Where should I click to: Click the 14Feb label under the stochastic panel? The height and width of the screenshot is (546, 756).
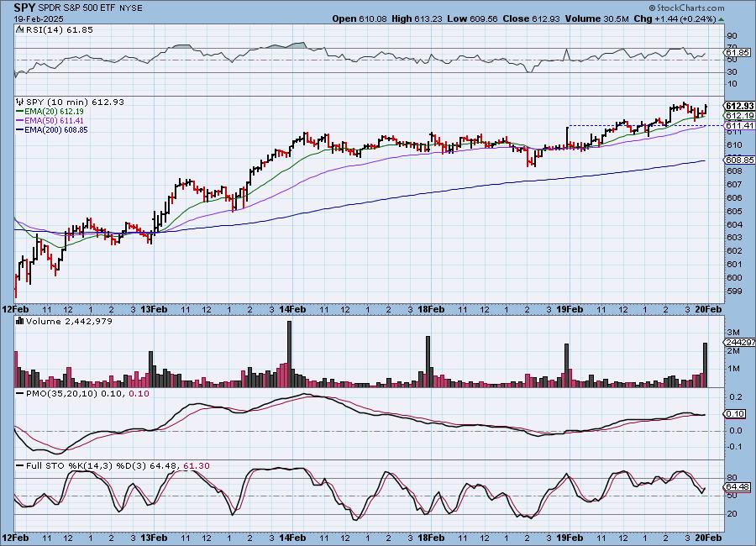coord(292,538)
